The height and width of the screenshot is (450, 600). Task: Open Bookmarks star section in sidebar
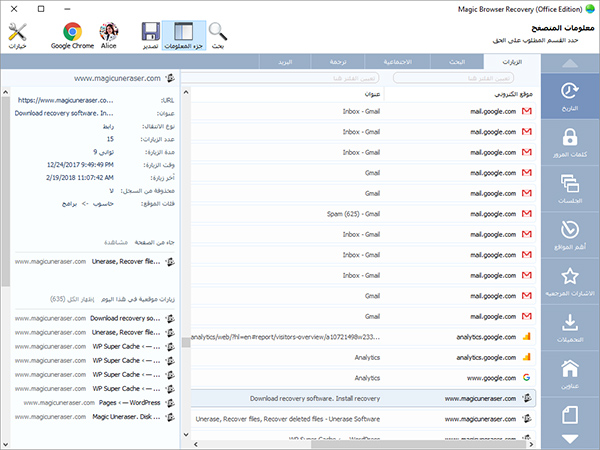click(570, 282)
